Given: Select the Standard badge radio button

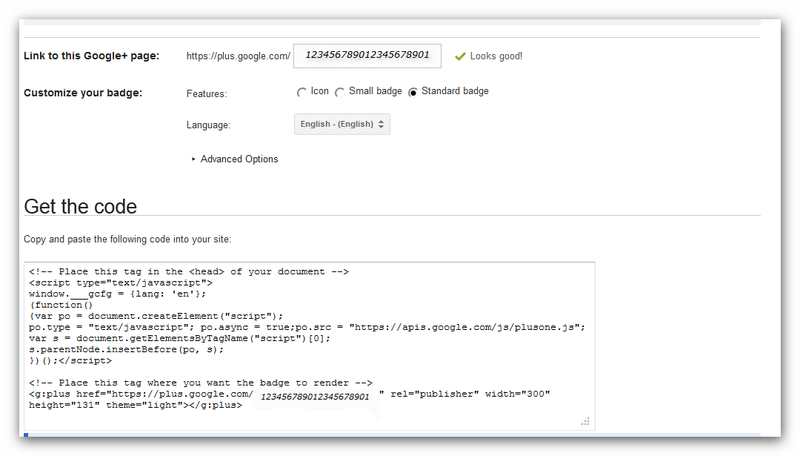Looking at the screenshot, I should [412, 92].
